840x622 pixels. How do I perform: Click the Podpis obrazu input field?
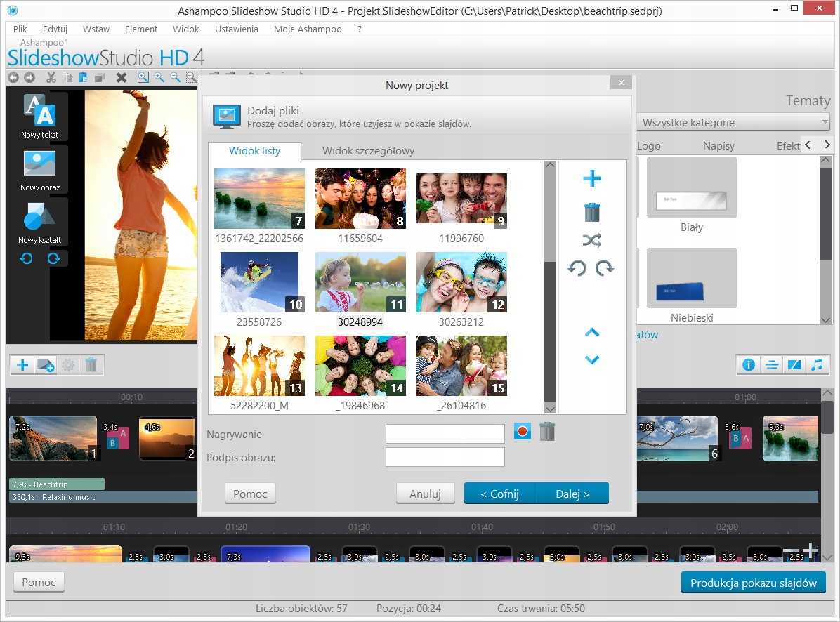coord(445,457)
